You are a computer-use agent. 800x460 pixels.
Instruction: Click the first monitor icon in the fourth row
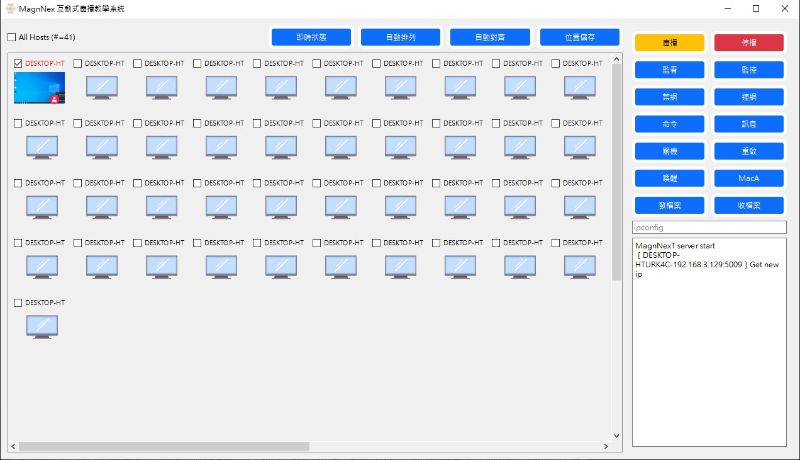(41, 266)
